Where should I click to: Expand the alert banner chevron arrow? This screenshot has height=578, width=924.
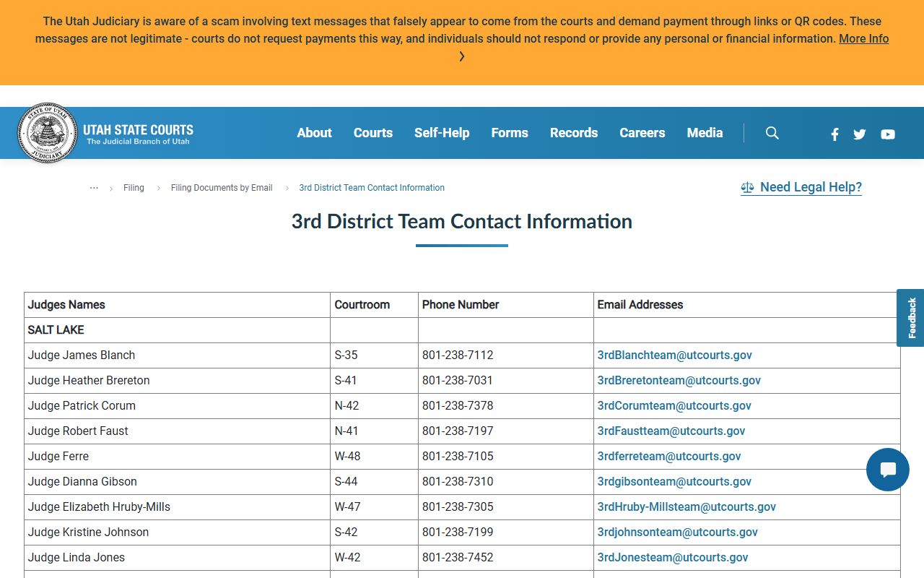(x=462, y=56)
